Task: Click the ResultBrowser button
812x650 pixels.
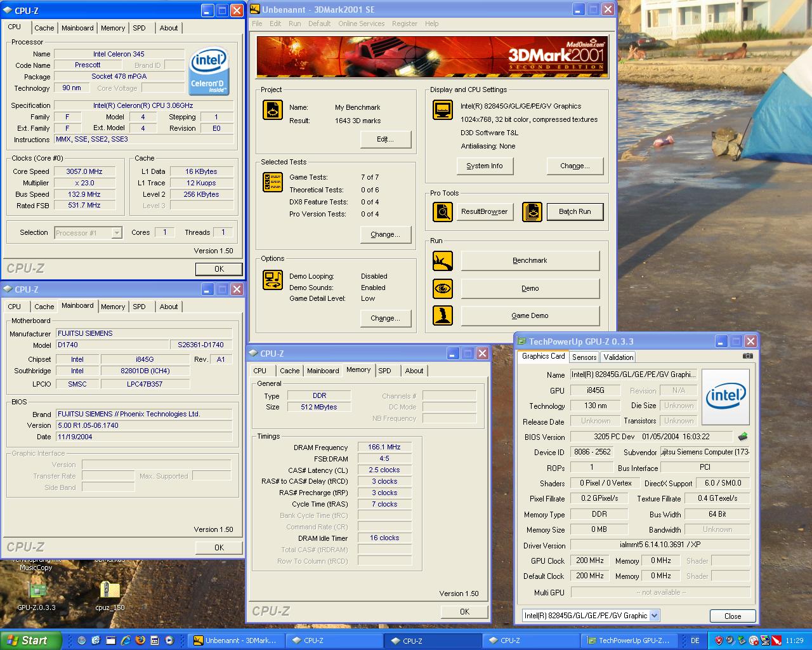Action: tap(485, 212)
